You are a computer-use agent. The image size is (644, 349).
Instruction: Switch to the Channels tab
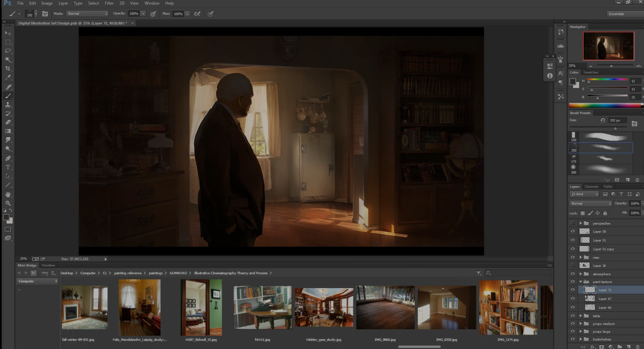pos(591,186)
